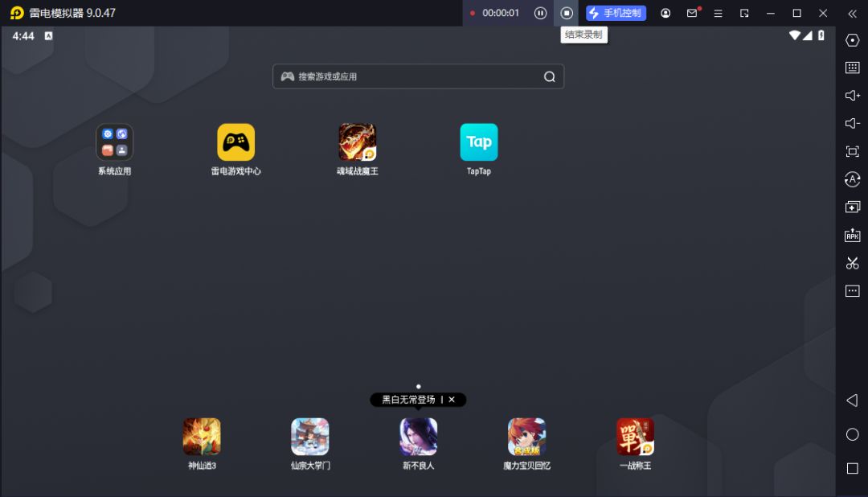Collapse the right sidebar with double arrow

coord(852,14)
